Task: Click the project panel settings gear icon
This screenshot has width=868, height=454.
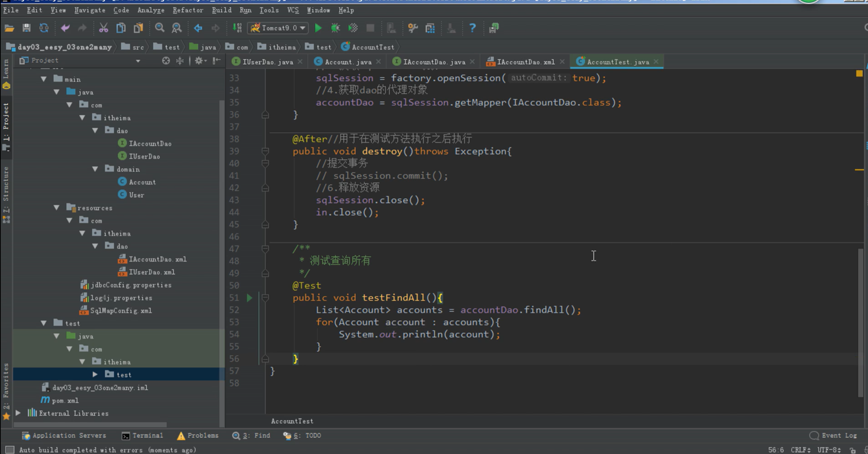Action: 199,61
